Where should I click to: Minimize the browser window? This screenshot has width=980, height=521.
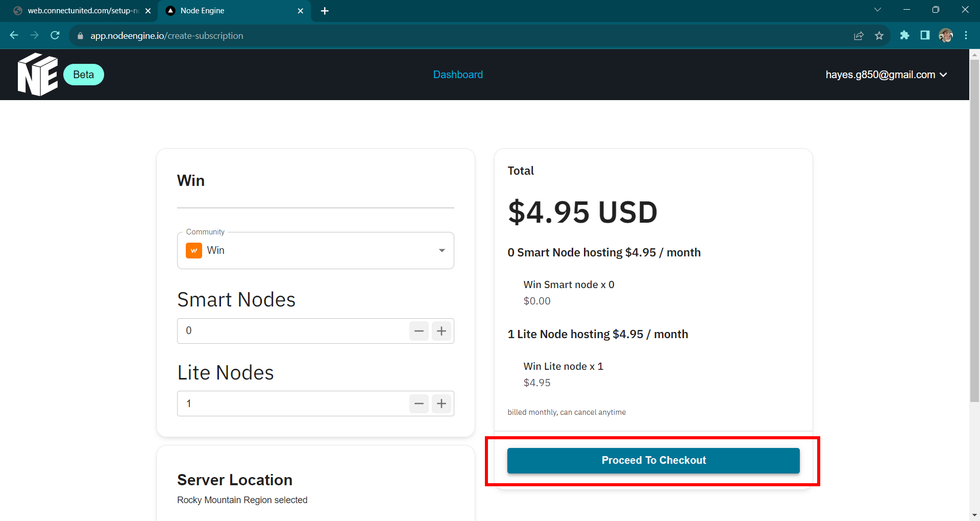point(906,10)
